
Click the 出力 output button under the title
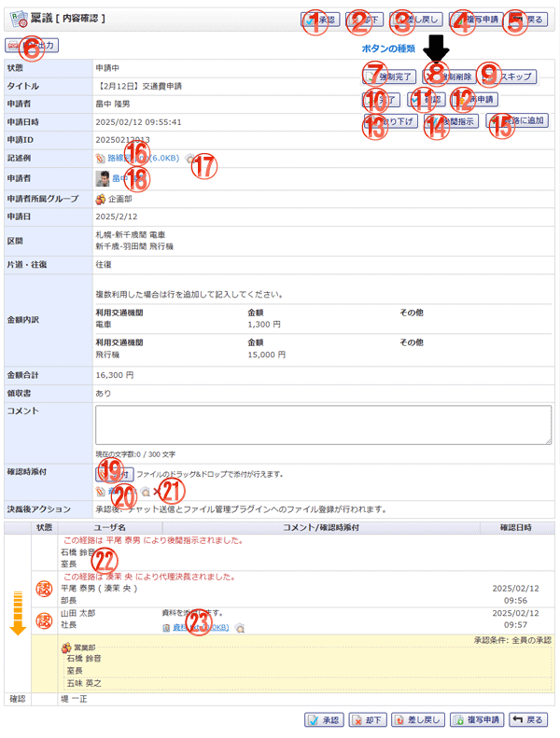coord(32,46)
